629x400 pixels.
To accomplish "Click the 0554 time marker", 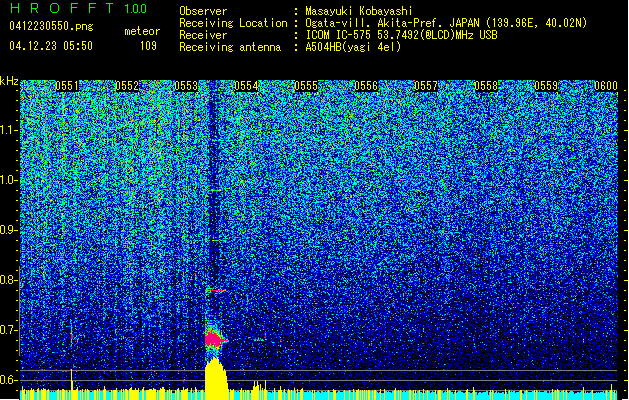I will click(246, 86).
